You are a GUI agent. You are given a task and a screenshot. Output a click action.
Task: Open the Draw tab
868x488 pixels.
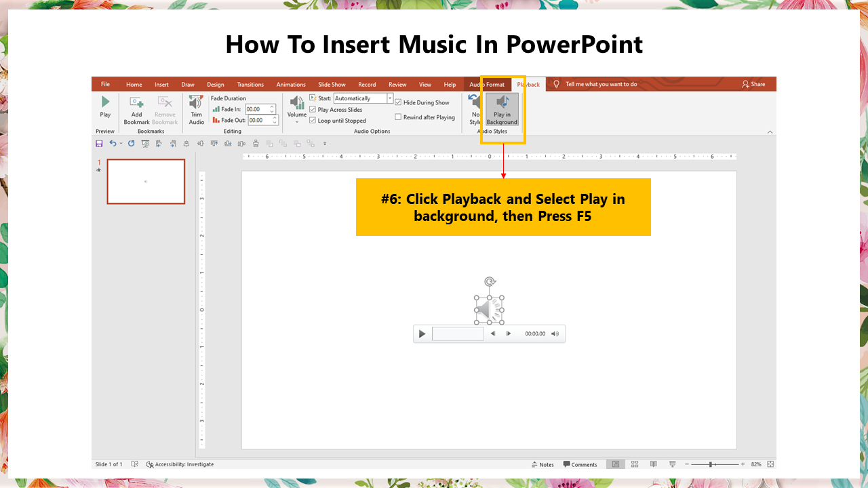188,84
